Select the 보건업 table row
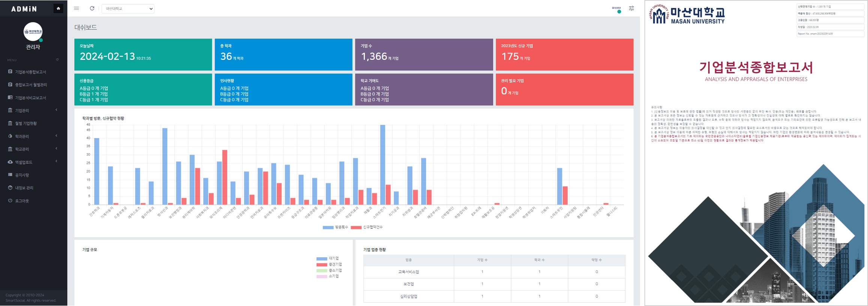 pos(494,284)
